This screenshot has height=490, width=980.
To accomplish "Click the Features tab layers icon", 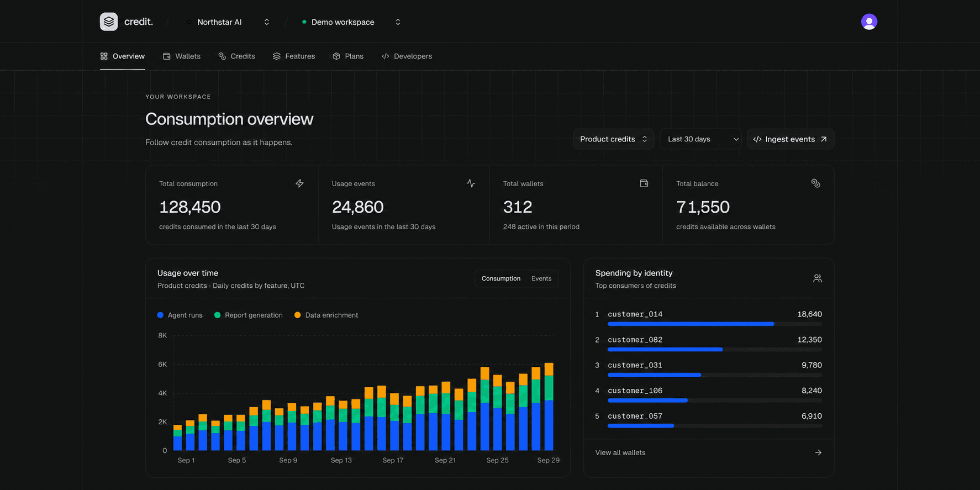I will (x=277, y=56).
